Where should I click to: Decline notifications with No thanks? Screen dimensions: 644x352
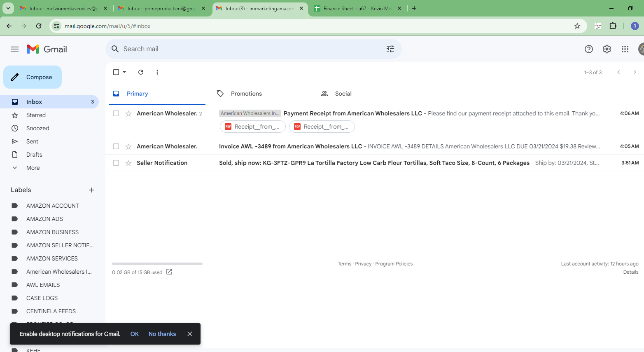coord(162,334)
